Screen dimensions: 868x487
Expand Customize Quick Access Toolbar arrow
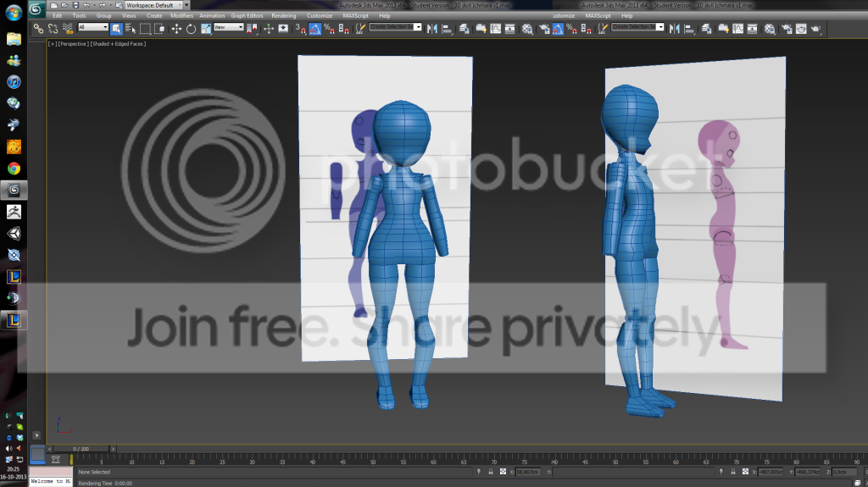pos(186,5)
